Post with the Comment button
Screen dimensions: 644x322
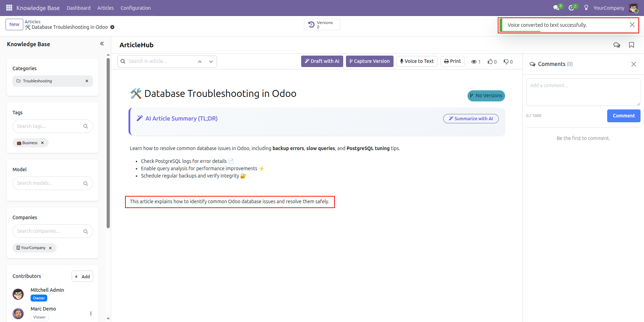tap(624, 116)
